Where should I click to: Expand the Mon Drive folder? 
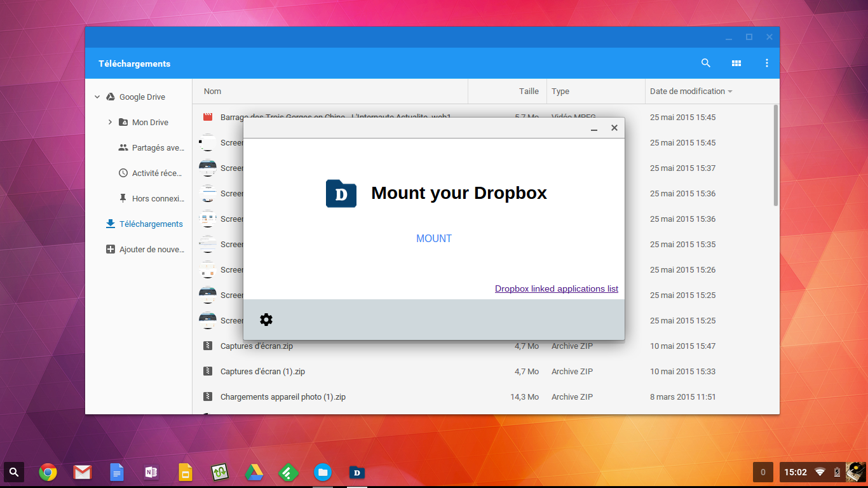click(x=110, y=122)
